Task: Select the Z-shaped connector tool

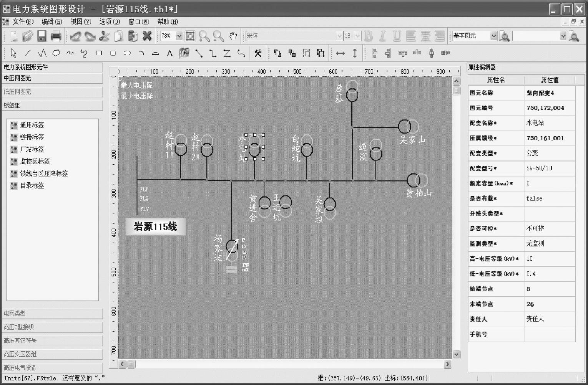Action: pyautogui.click(x=227, y=53)
